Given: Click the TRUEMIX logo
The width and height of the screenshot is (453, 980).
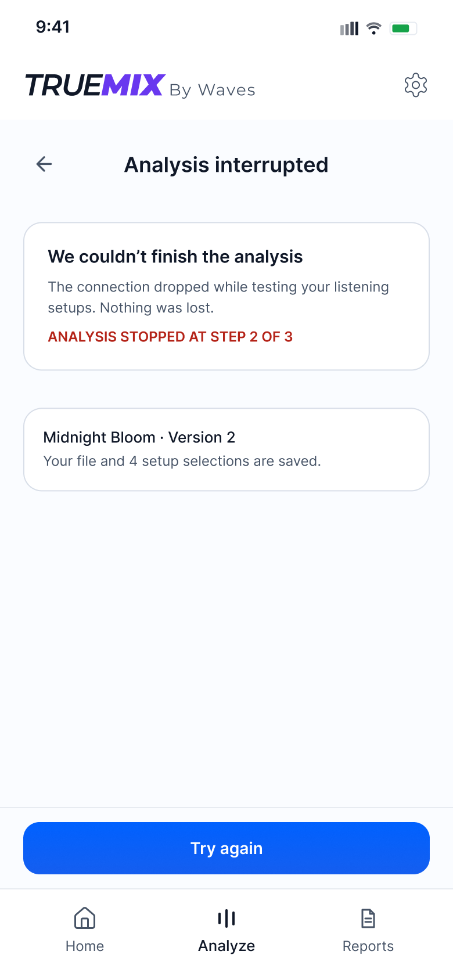Looking at the screenshot, I should coord(96,85).
